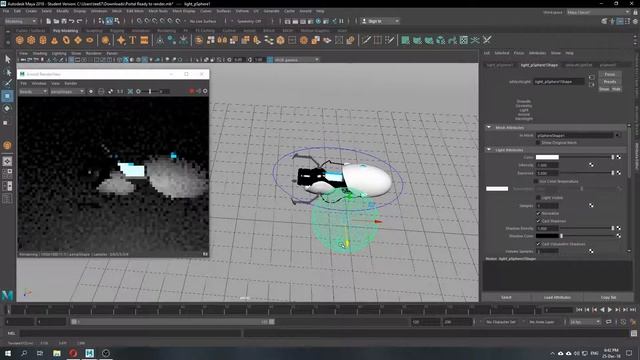Select the polygon cube shelf icon

pyautogui.click(x=31, y=40)
